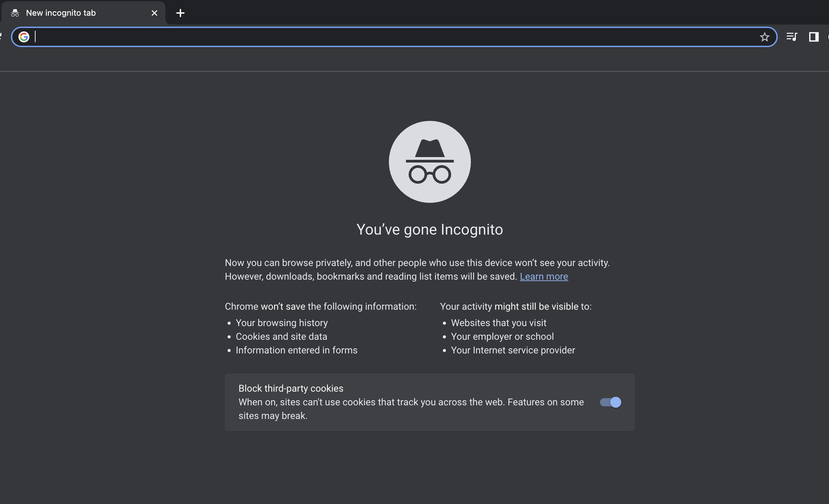The image size is (829, 504).
Task: Click the Websites that you visit bullet
Action: 499,323
